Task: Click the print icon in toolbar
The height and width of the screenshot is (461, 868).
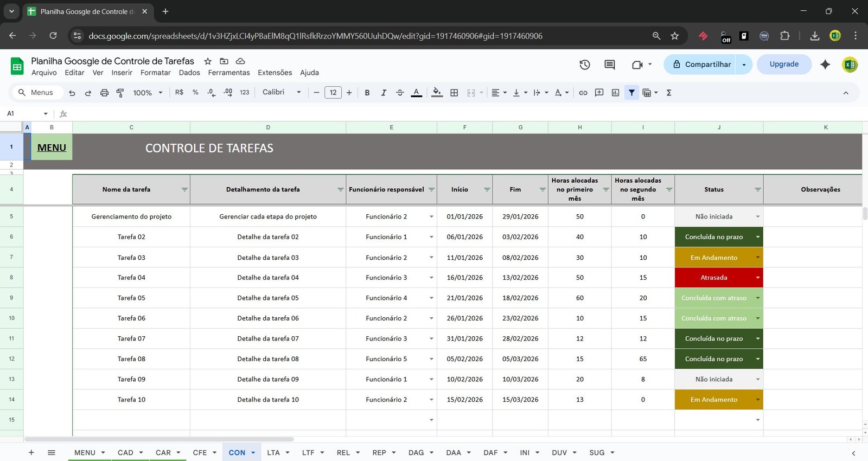Action: click(x=104, y=93)
